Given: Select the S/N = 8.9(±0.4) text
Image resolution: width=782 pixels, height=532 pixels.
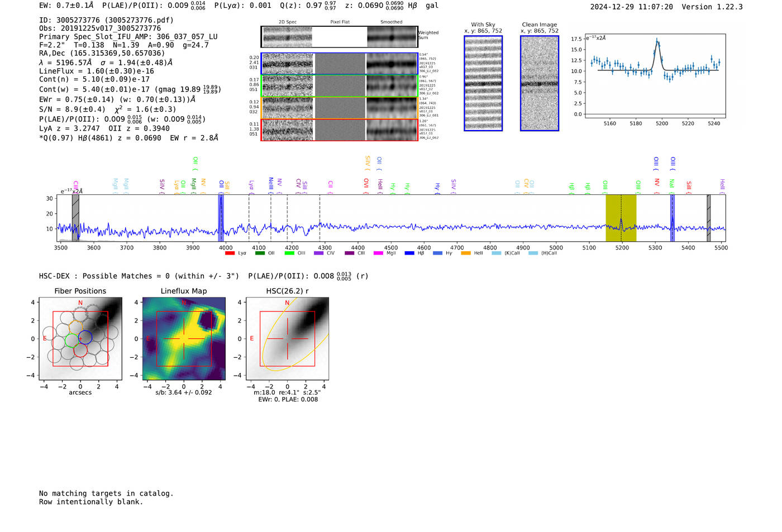Looking at the screenshot, I should tap(108, 109).
